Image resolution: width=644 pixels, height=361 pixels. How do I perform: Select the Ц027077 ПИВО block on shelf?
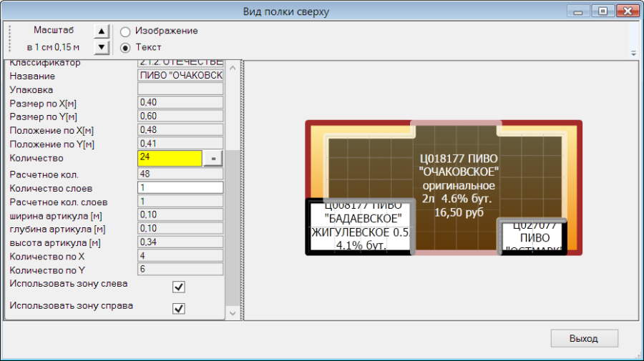pos(533,237)
